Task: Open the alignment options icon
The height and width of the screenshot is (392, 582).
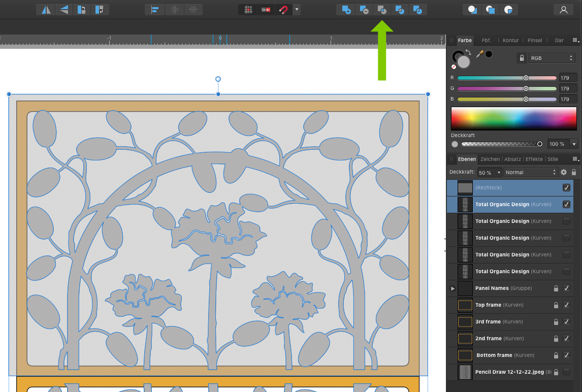Action: [155, 10]
